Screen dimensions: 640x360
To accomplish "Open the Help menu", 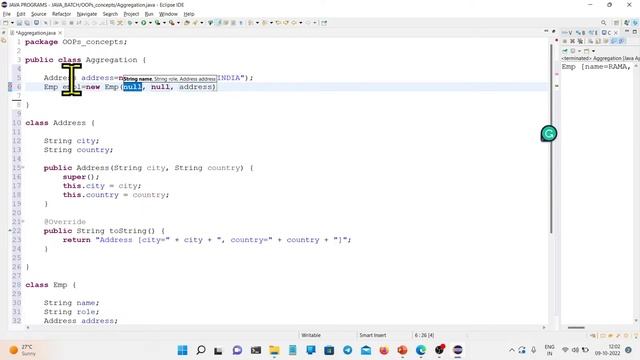I will 189,14.
